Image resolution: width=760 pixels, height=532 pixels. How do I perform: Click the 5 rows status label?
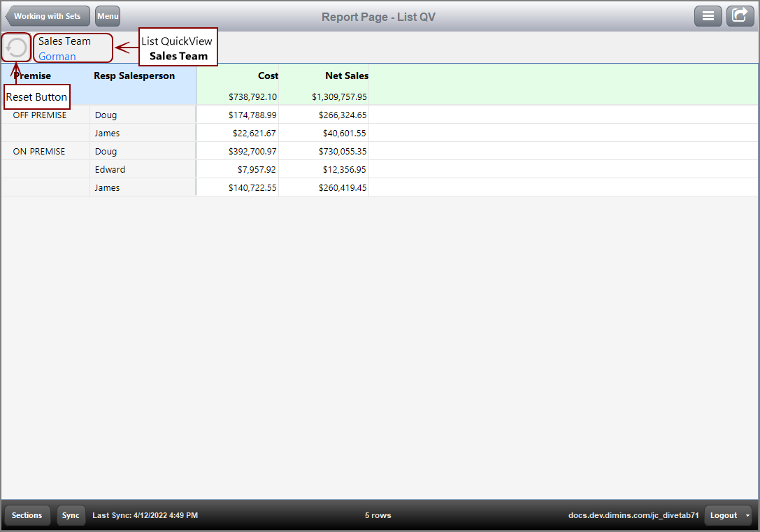[x=378, y=515]
